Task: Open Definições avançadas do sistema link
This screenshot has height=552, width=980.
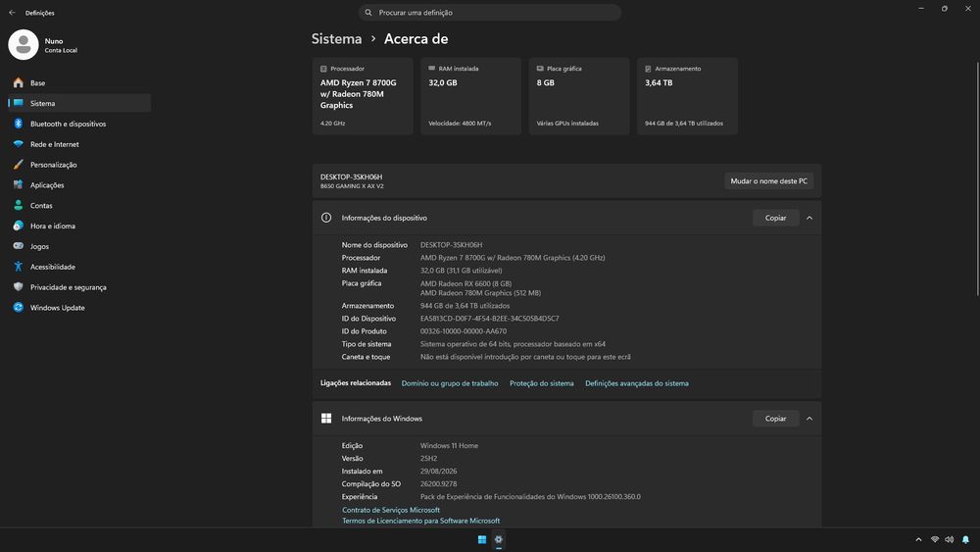Action: [636, 383]
